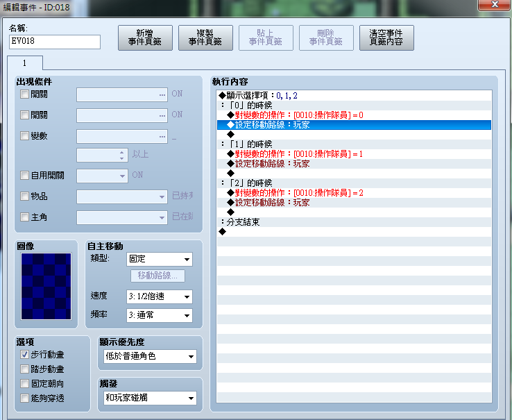This screenshot has width=512, height=420.
Task: Open the 類型 dropdown showing 固定
Action: tap(160, 259)
